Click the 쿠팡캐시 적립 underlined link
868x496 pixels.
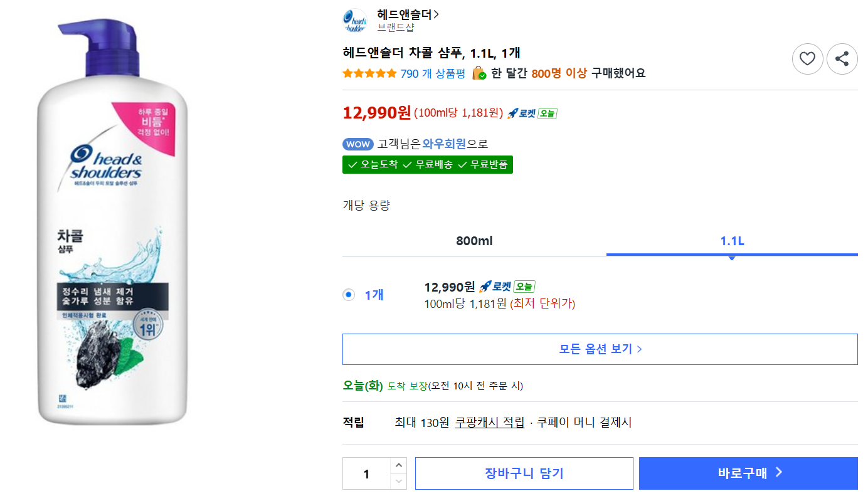[490, 423]
